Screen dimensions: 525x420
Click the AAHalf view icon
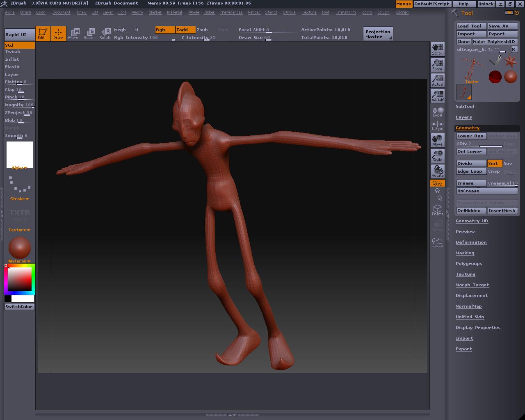point(437,96)
